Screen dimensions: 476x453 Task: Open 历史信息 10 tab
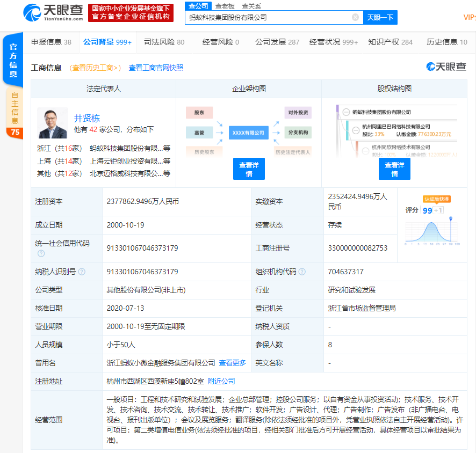pos(447,42)
